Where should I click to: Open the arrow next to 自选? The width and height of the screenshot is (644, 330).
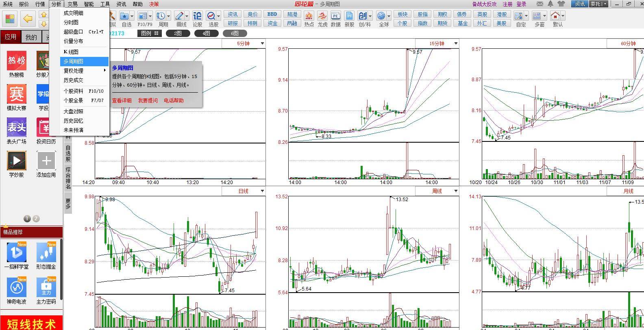click(x=132, y=17)
